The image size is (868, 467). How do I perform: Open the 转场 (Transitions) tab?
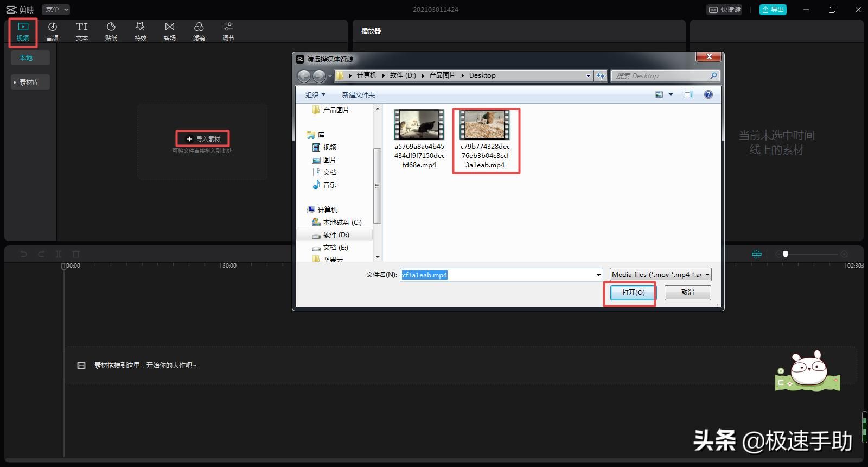(169, 31)
